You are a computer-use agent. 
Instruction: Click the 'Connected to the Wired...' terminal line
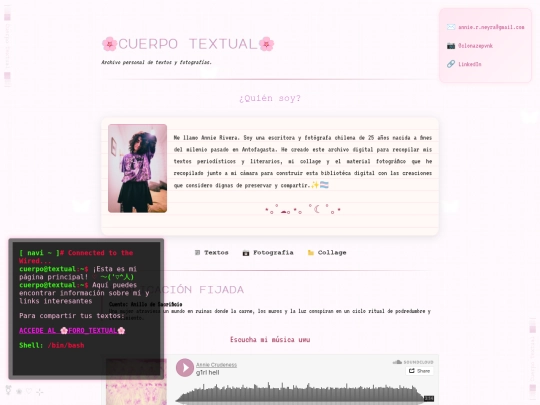click(76, 257)
